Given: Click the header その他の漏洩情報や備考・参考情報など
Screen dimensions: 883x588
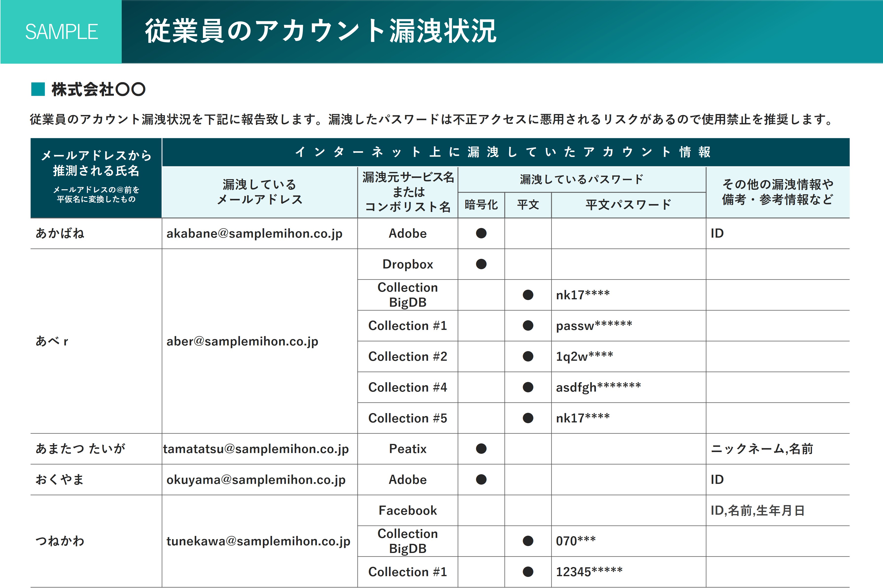Looking at the screenshot, I should click(778, 192).
